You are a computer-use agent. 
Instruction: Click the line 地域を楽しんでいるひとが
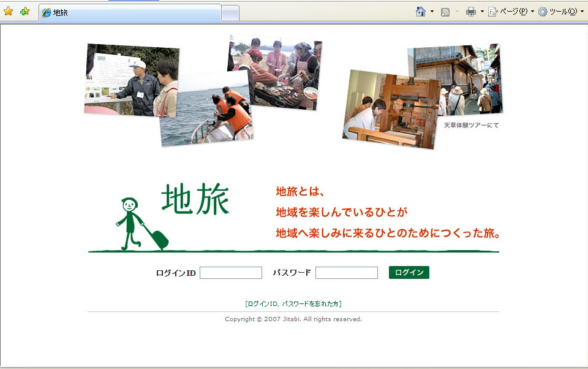pos(342,212)
